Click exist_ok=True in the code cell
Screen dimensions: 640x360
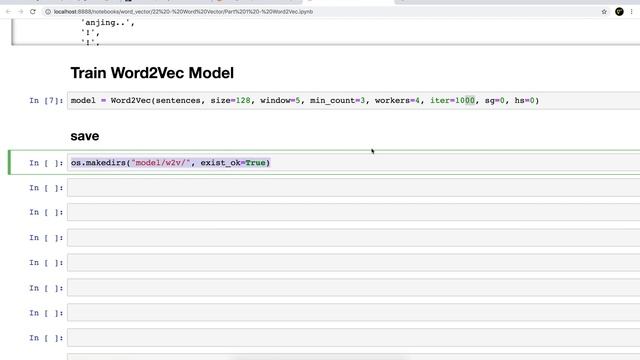tap(233, 162)
